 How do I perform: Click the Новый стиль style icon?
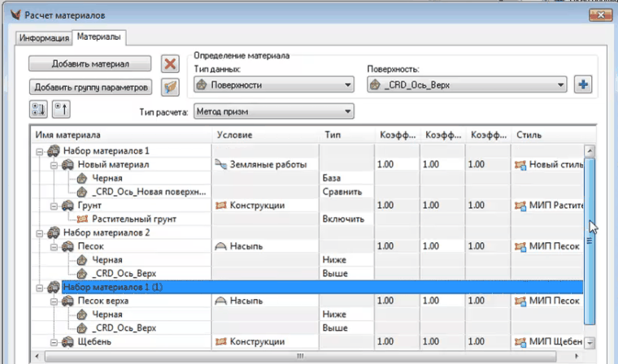[520, 165]
